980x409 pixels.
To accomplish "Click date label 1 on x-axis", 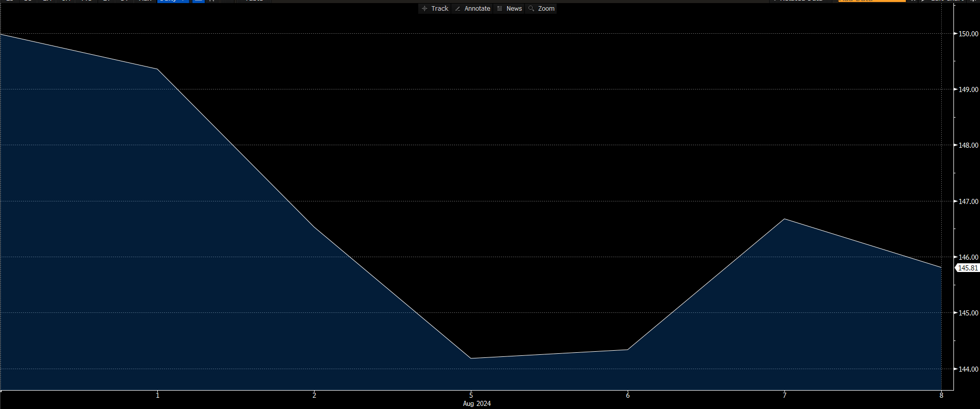I will [157, 395].
